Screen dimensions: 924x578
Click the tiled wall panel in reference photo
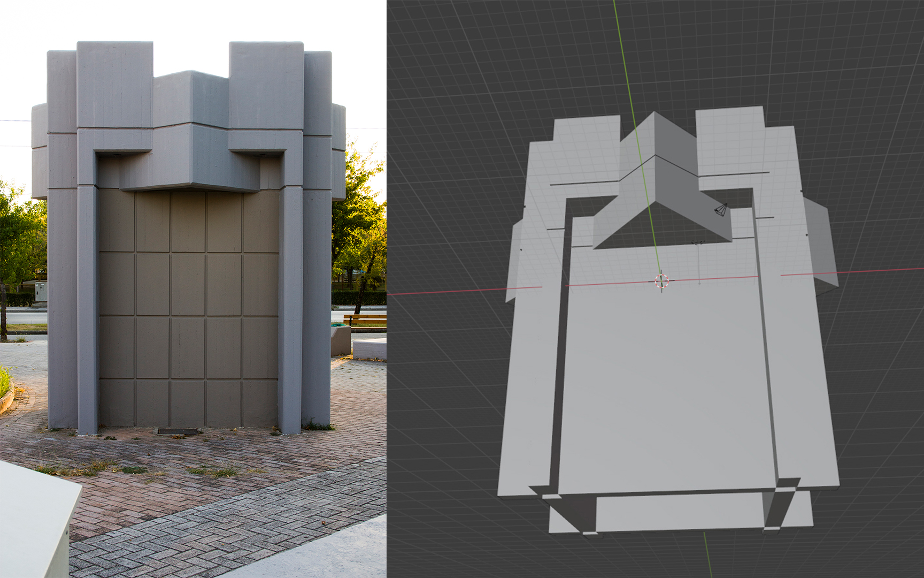tap(188, 310)
